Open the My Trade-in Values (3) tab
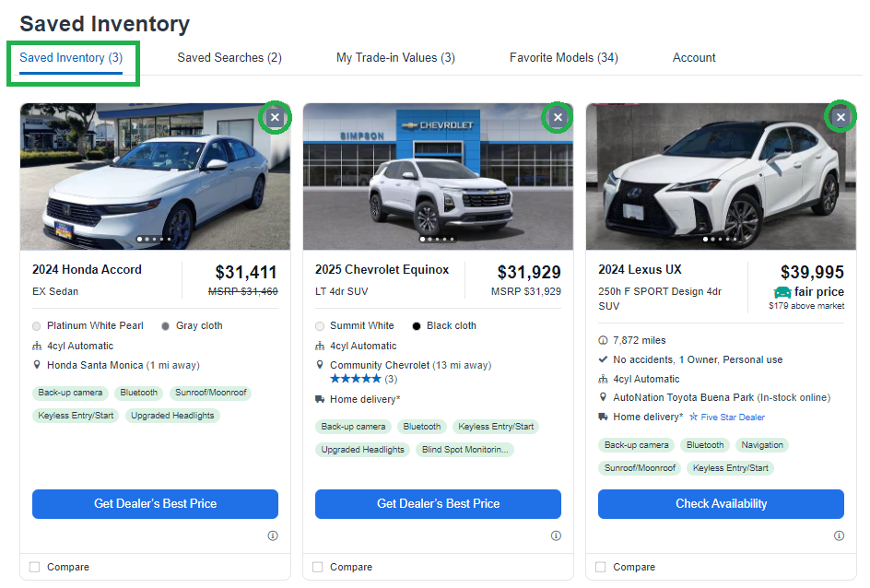The width and height of the screenshot is (870, 588). pos(395,58)
